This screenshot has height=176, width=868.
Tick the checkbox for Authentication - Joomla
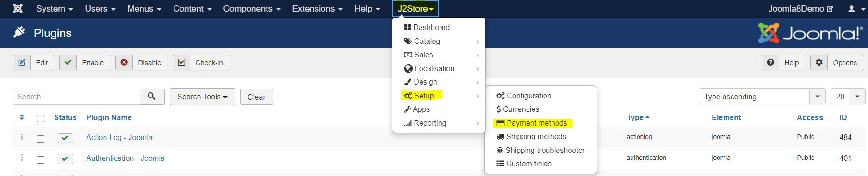(41, 160)
